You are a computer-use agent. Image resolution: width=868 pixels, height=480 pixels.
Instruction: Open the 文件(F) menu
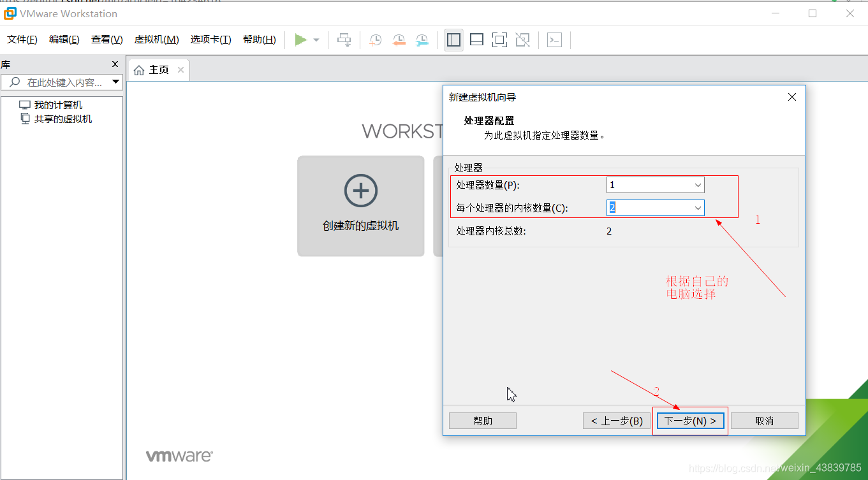click(x=22, y=40)
